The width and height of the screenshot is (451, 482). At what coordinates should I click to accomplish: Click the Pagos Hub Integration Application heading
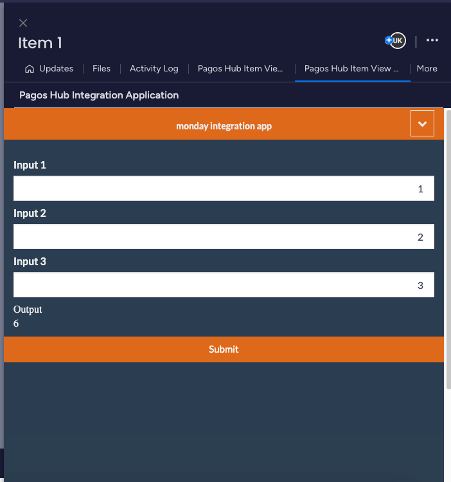coord(99,95)
